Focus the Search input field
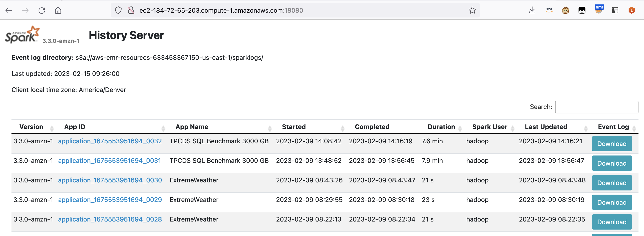The width and height of the screenshot is (644, 236). (596, 107)
